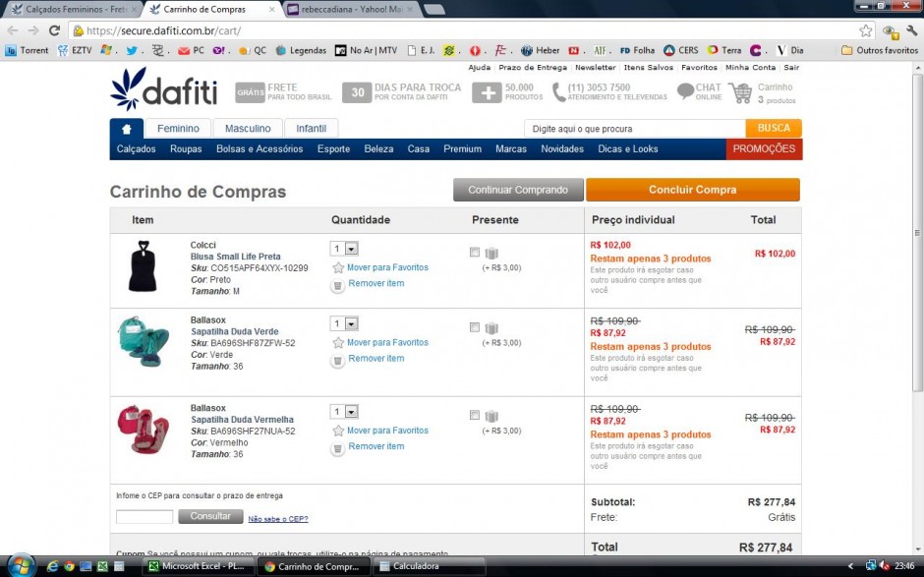Click the Dafiti logo
Viewport: 924px width, 577px height.
point(164,90)
